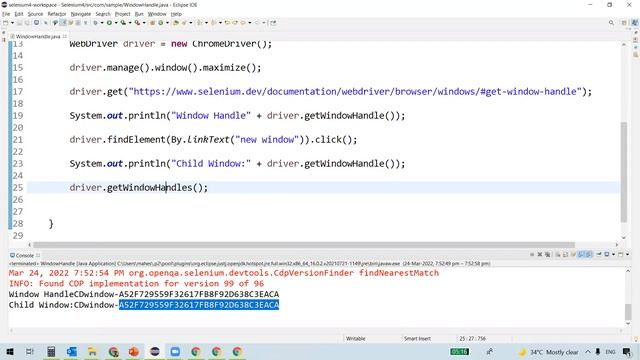640x360 pixels.
Task: Open Calculator from the taskbar
Action: point(51,351)
